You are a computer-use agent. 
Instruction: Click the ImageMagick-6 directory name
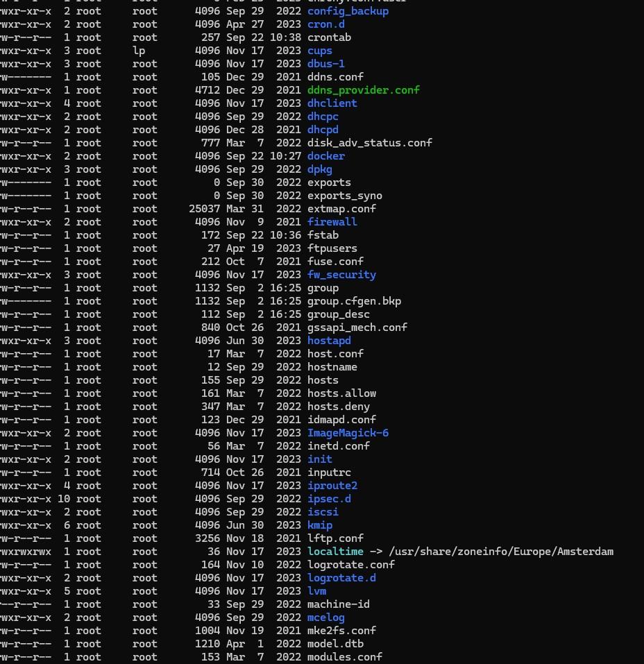tap(348, 433)
